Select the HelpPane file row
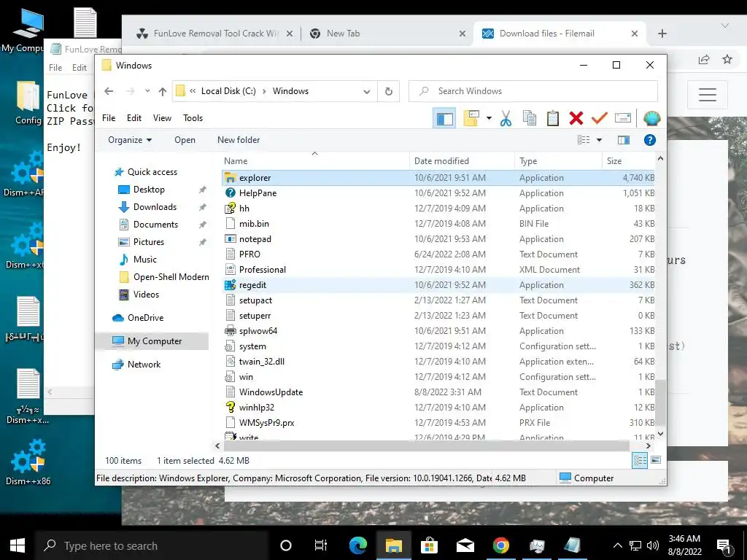Image resolution: width=747 pixels, height=560 pixels. coord(438,192)
